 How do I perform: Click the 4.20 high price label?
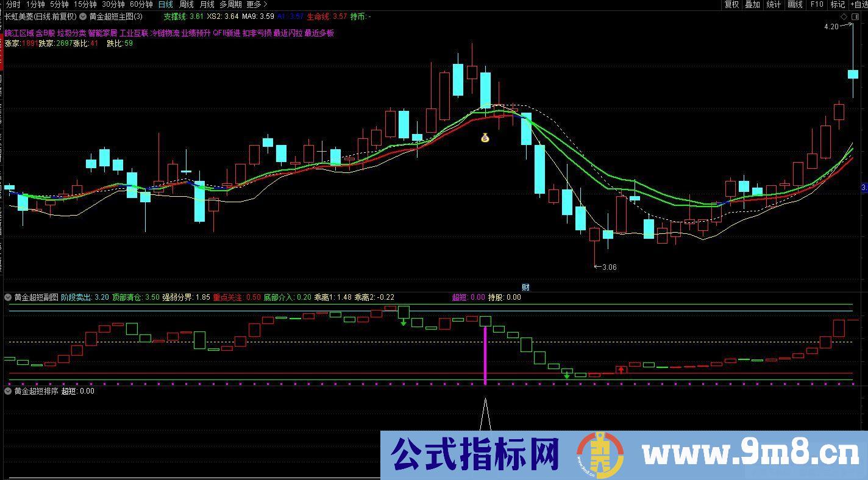point(831,27)
